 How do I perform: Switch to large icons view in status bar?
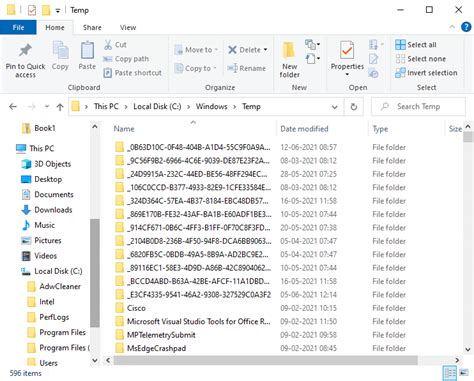click(464, 373)
